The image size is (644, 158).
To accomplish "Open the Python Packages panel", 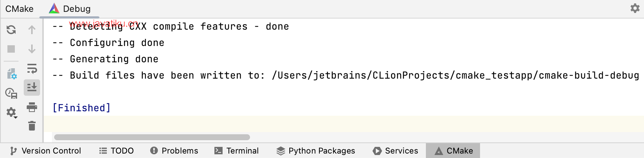I will [x=316, y=151].
